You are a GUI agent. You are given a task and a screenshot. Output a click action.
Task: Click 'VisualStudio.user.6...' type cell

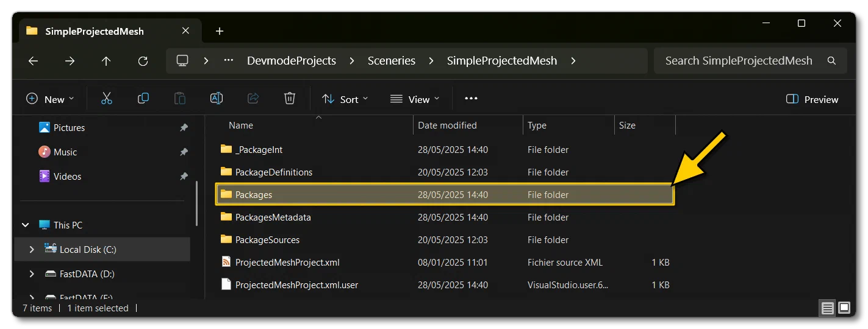click(x=568, y=285)
